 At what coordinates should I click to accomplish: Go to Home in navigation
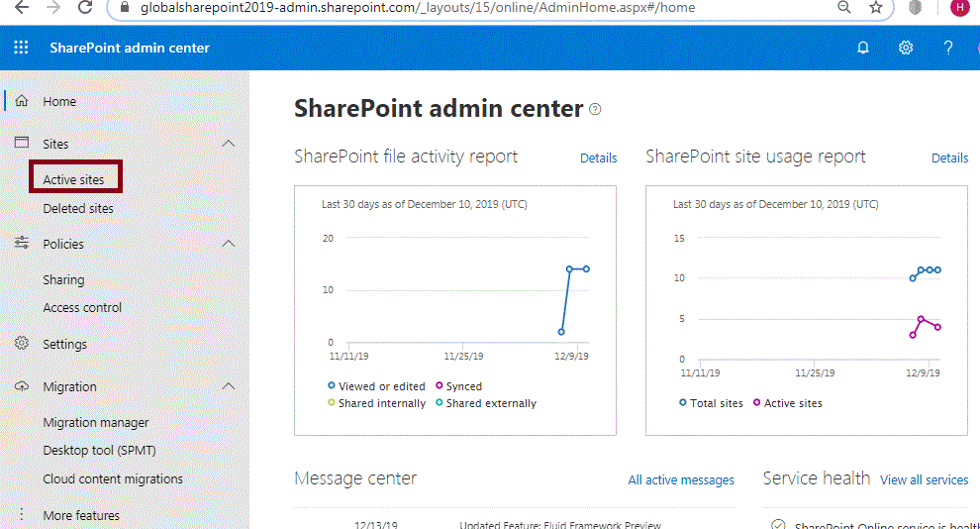point(59,101)
